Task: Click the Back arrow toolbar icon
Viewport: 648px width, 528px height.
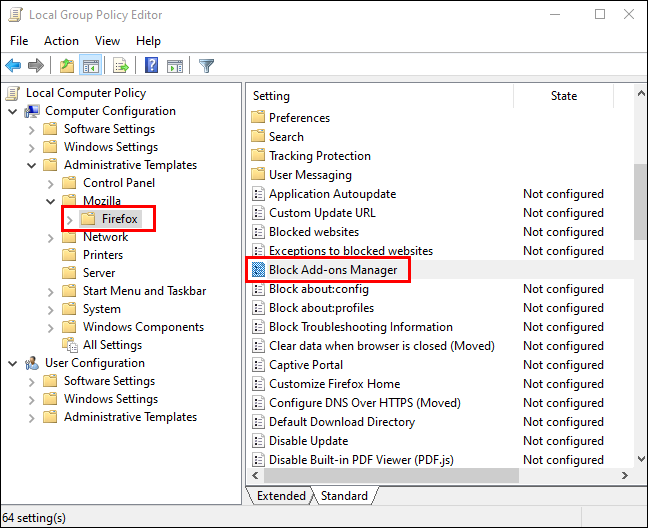Action: tap(13, 65)
